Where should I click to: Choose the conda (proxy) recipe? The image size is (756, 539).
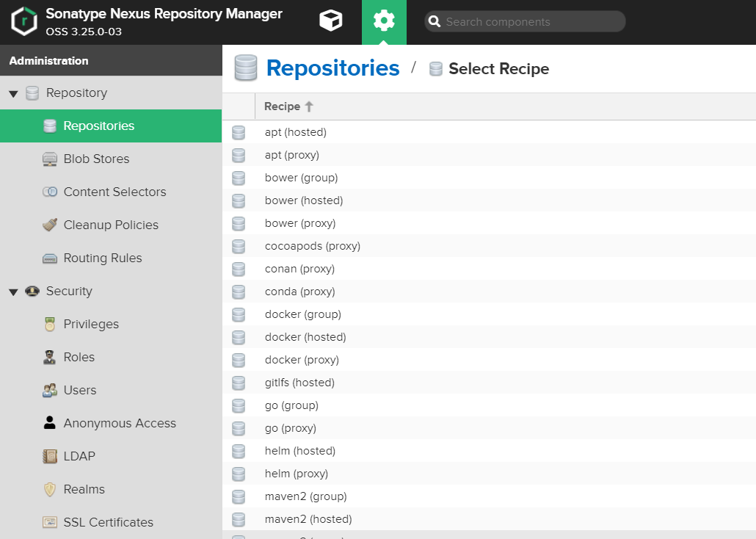click(489, 292)
